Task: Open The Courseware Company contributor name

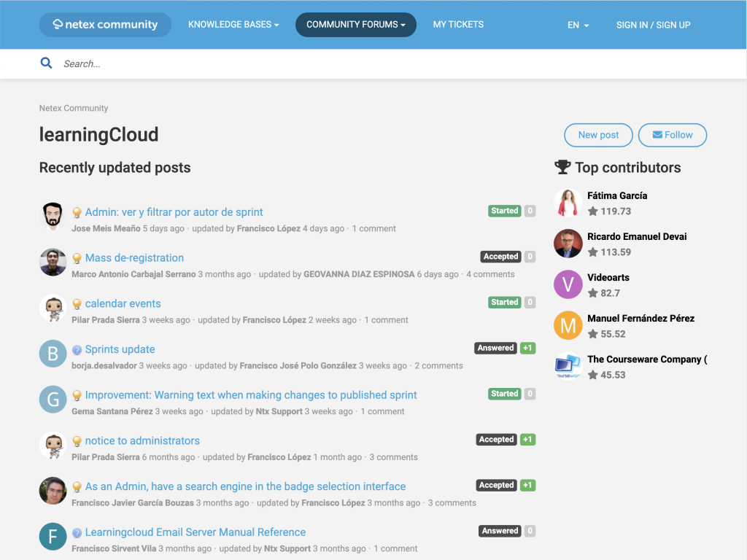Action: (x=647, y=359)
